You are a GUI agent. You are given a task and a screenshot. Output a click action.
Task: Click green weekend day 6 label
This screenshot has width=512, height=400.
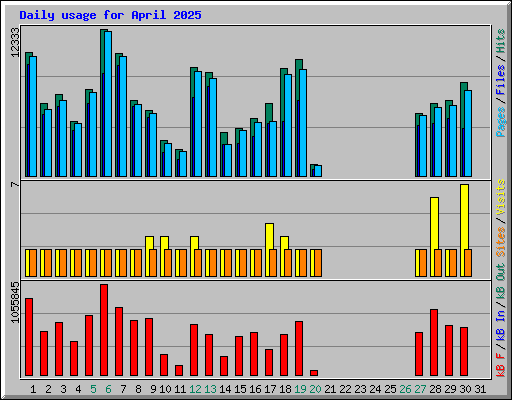pos(108,389)
